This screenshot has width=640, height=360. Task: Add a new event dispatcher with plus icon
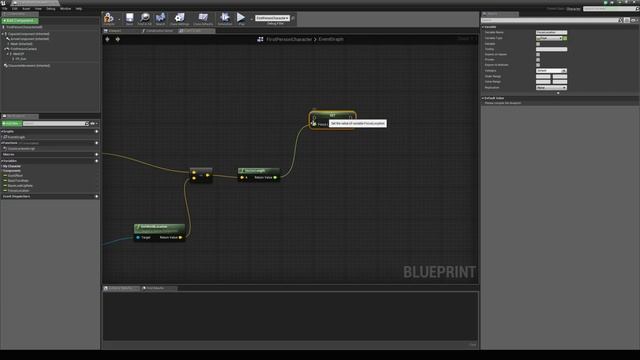[x=97, y=196]
